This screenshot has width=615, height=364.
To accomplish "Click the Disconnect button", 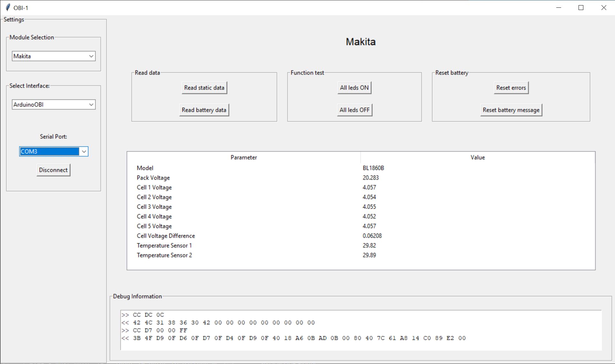I will point(53,170).
